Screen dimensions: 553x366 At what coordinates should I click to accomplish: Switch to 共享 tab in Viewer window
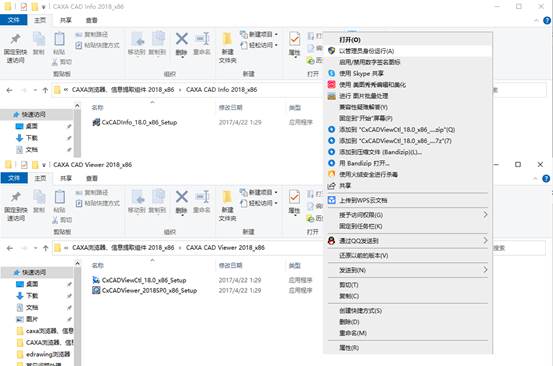tap(66, 178)
